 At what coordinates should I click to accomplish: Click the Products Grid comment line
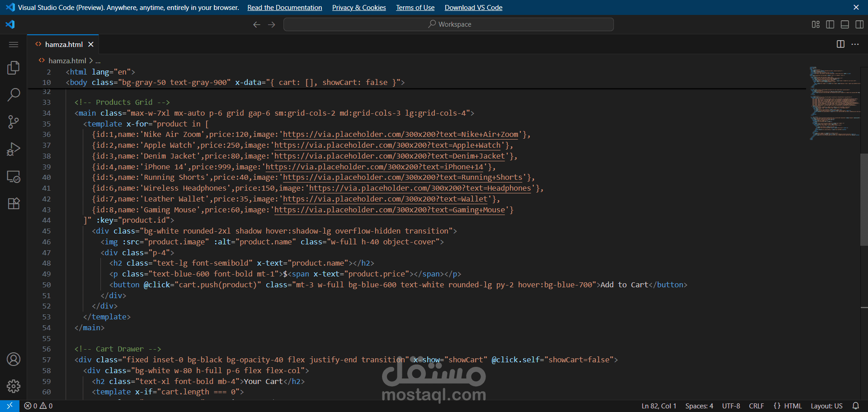[122, 102]
